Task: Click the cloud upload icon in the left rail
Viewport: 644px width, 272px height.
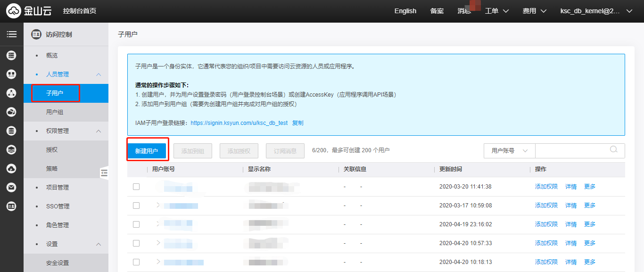Action: (11, 168)
